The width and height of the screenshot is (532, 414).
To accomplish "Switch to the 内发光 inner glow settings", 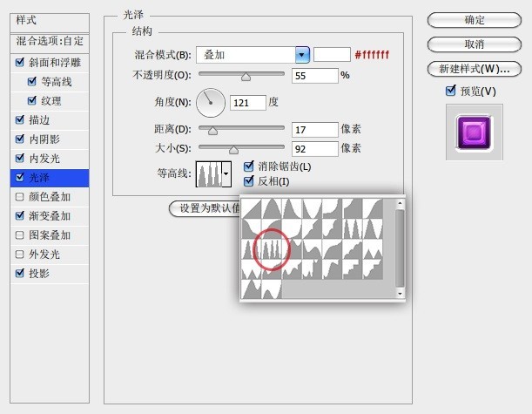I will click(50, 159).
